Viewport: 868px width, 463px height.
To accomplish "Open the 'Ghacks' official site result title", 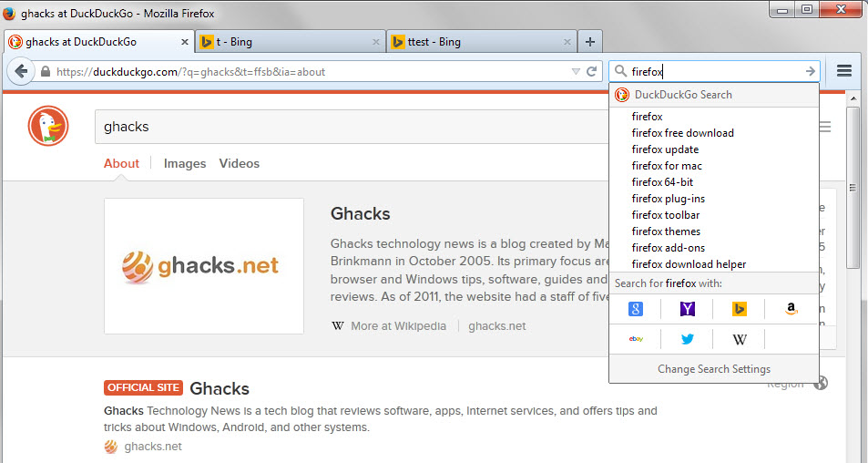I will point(220,389).
